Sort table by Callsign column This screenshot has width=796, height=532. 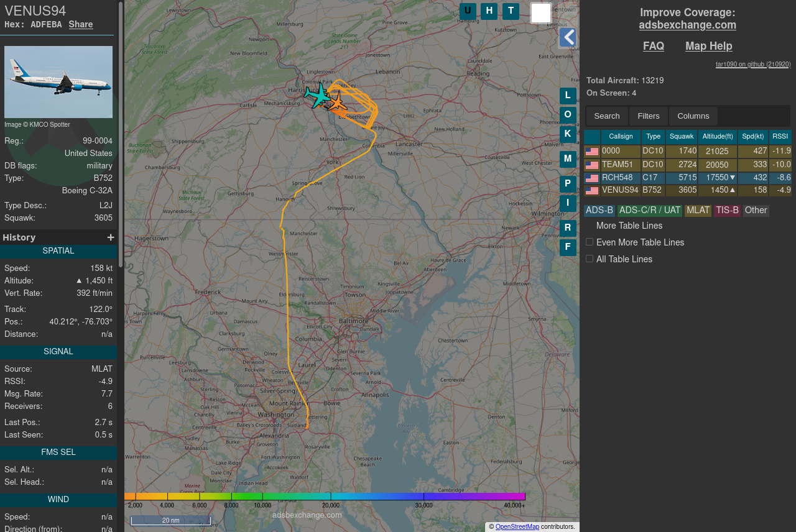point(621,137)
